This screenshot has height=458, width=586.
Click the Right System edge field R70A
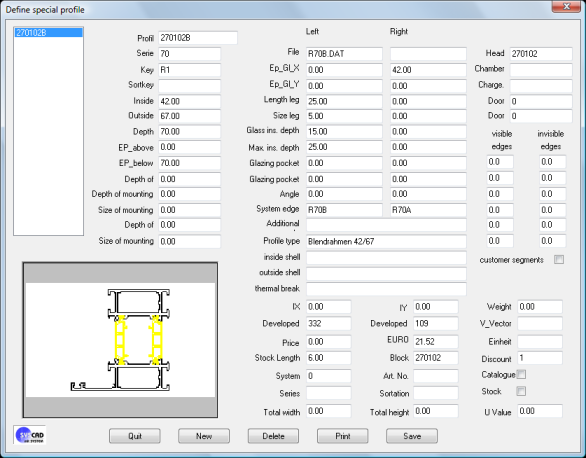pyautogui.click(x=428, y=210)
